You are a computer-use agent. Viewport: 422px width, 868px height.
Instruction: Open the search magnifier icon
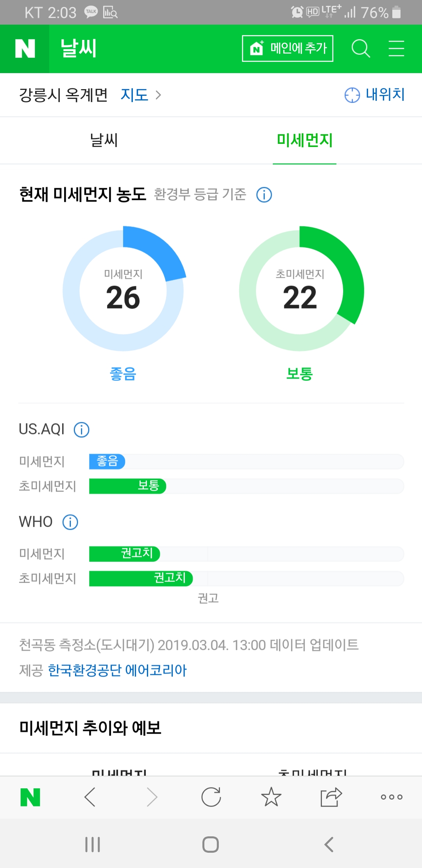pos(360,49)
